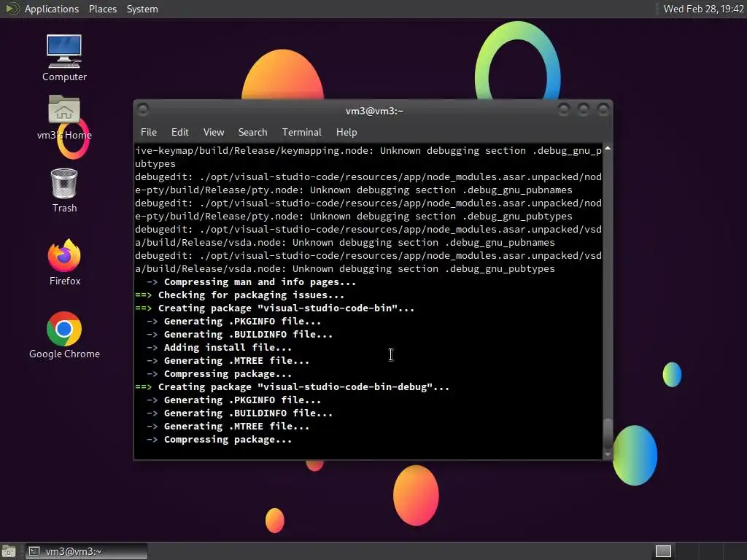Click the line 'Compressing man and info pages...'
747x560 pixels.
click(x=251, y=282)
